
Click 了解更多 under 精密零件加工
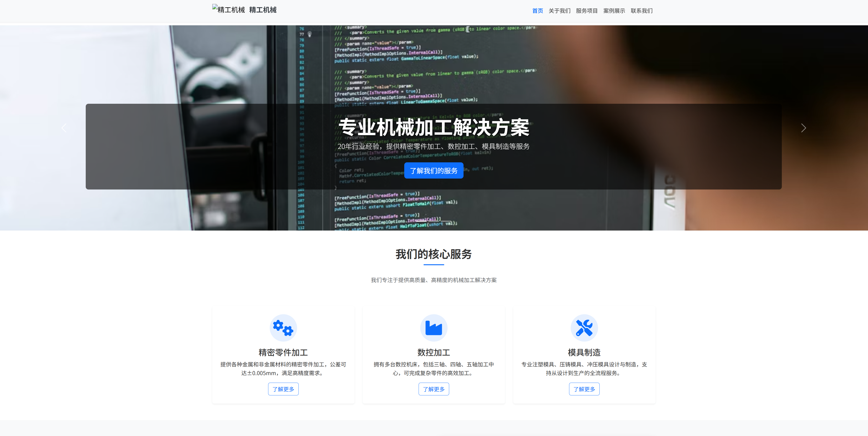pos(283,389)
